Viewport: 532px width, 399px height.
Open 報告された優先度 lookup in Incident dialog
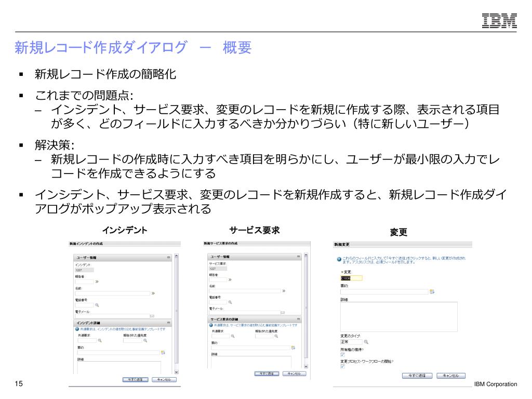point(145,340)
